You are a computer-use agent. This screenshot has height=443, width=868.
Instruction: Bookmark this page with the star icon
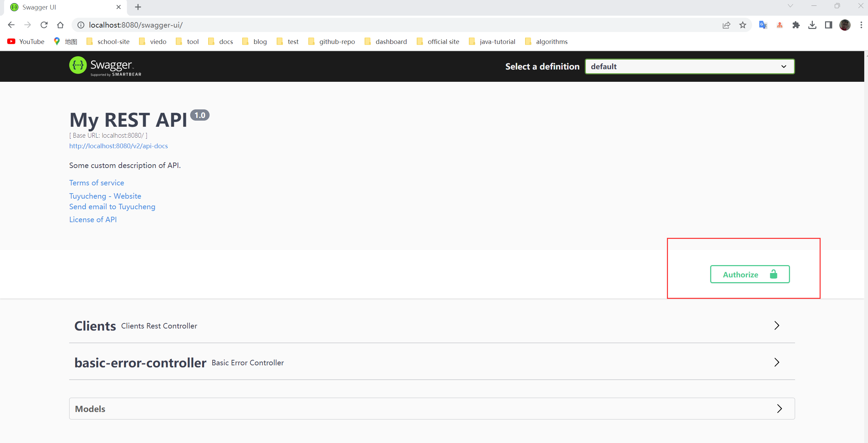click(743, 25)
